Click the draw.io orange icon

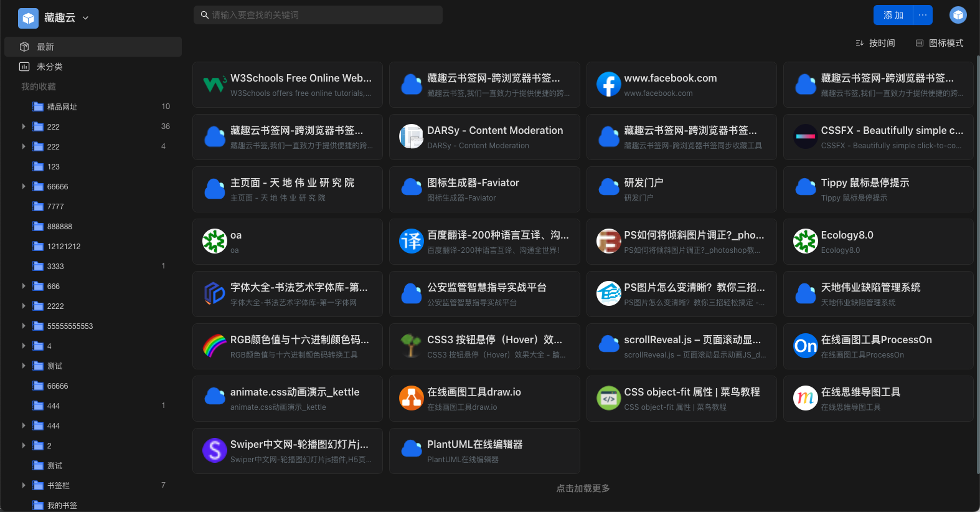point(412,398)
